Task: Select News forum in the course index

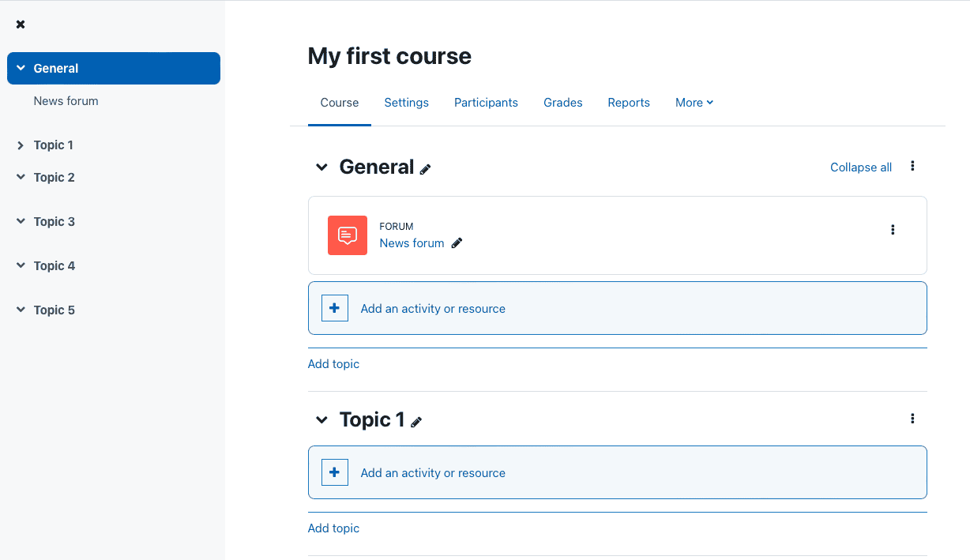Action: click(66, 101)
